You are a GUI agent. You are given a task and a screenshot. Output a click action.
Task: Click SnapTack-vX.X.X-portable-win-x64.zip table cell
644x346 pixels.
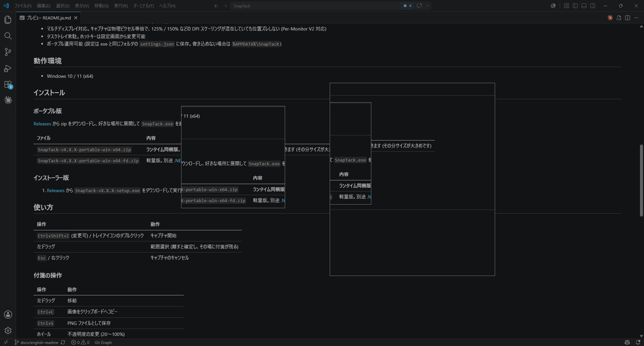(84, 150)
